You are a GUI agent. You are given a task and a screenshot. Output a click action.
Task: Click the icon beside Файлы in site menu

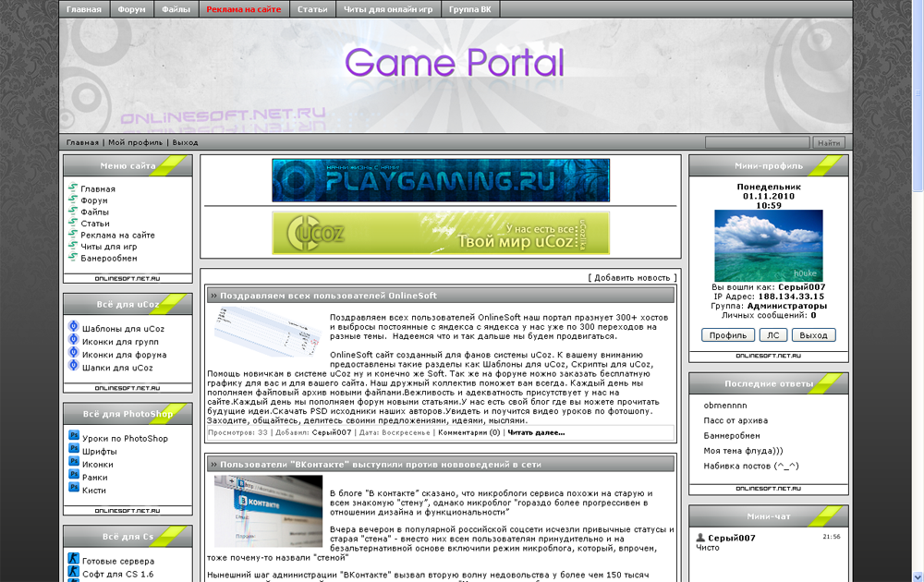[x=72, y=211]
